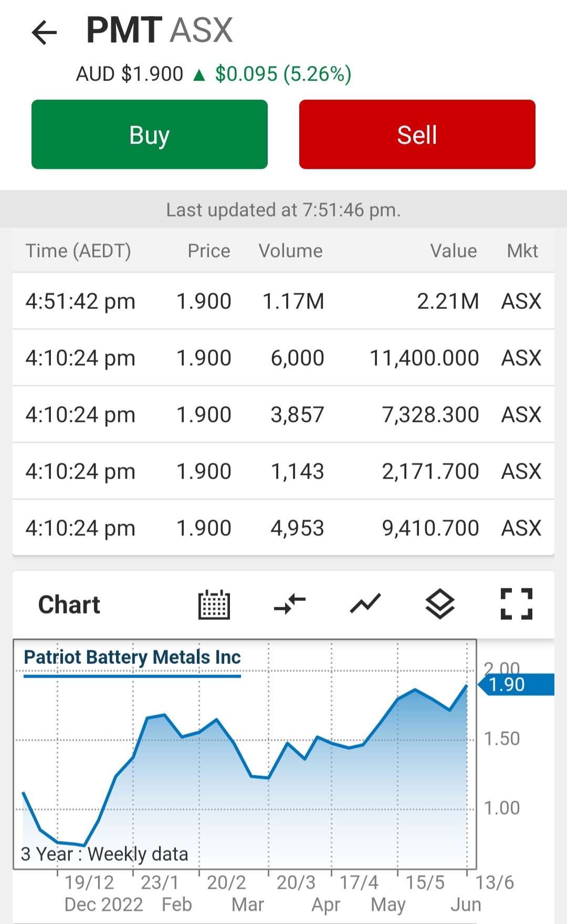The height and width of the screenshot is (924, 567).
Task: Tap the chart compare arrows icon
Action: tap(290, 605)
